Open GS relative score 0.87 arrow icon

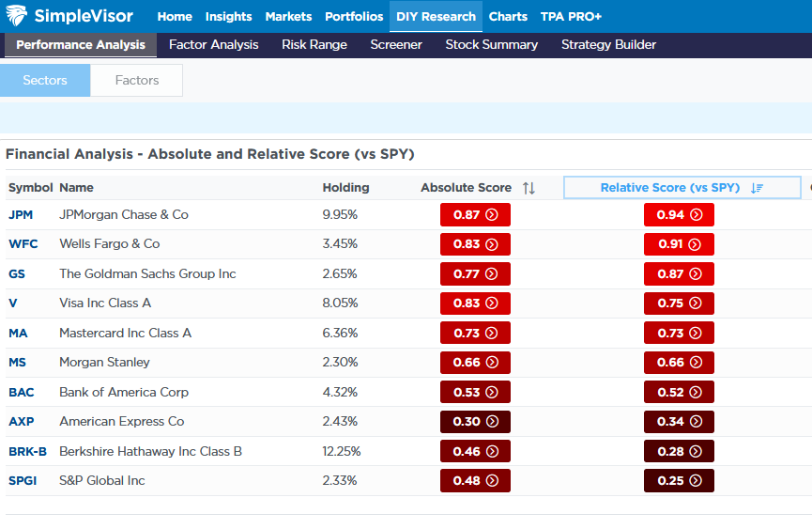click(x=696, y=273)
